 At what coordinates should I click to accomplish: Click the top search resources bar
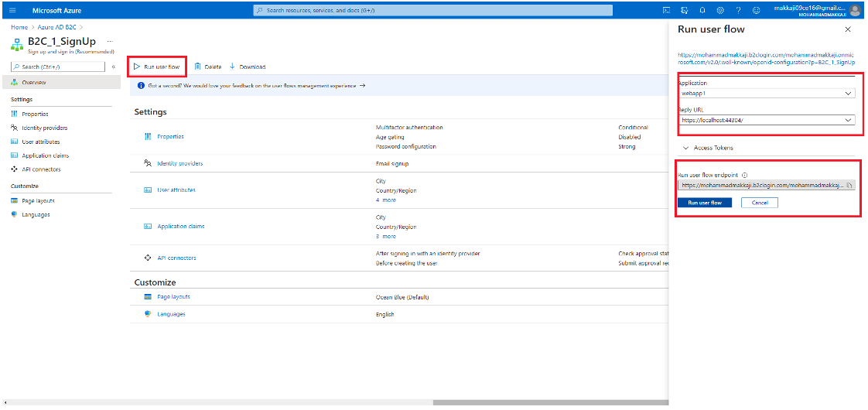click(x=433, y=11)
